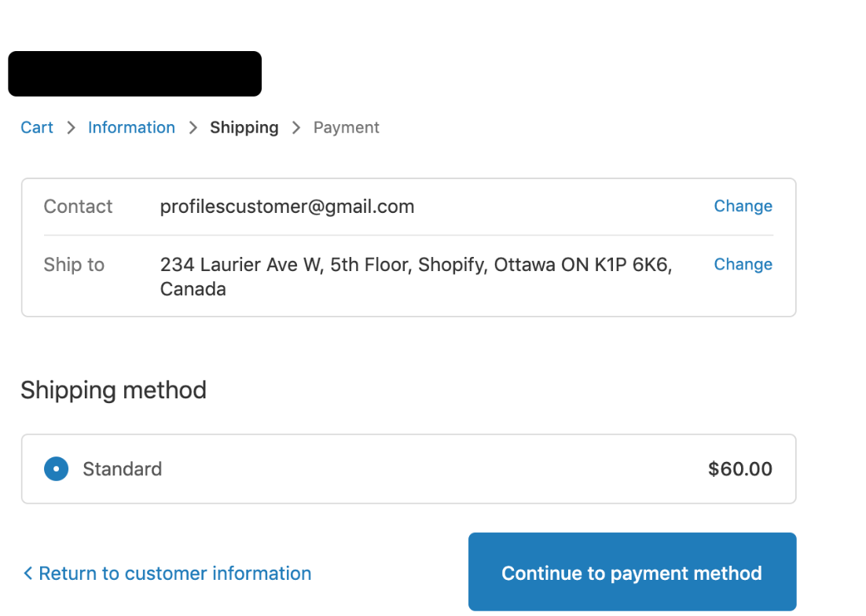The height and width of the screenshot is (616, 866).
Task: Go back to Cart breadcrumb
Action: point(37,127)
